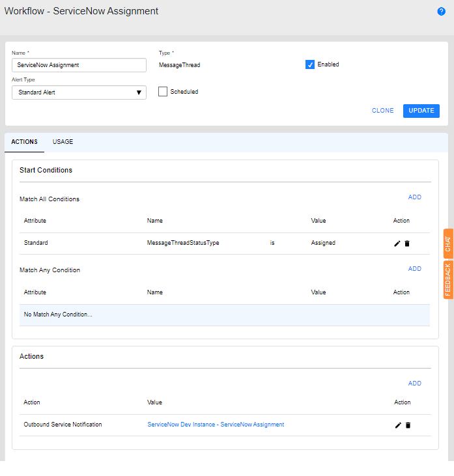454x476 pixels.
Task: Clone this workflow
Action: (382, 111)
